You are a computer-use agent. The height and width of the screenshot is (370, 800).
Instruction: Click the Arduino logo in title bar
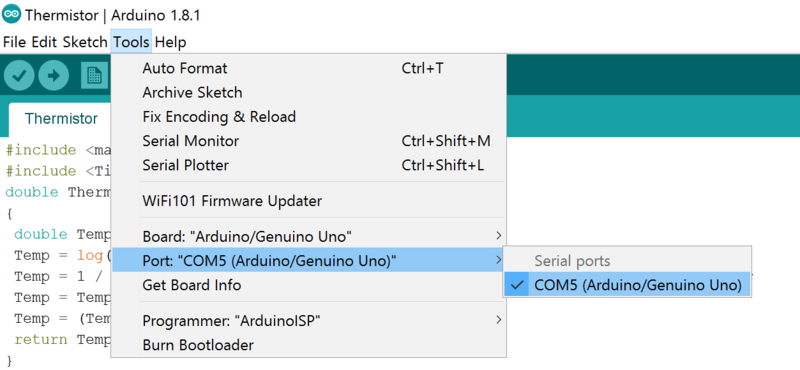[x=11, y=14]
